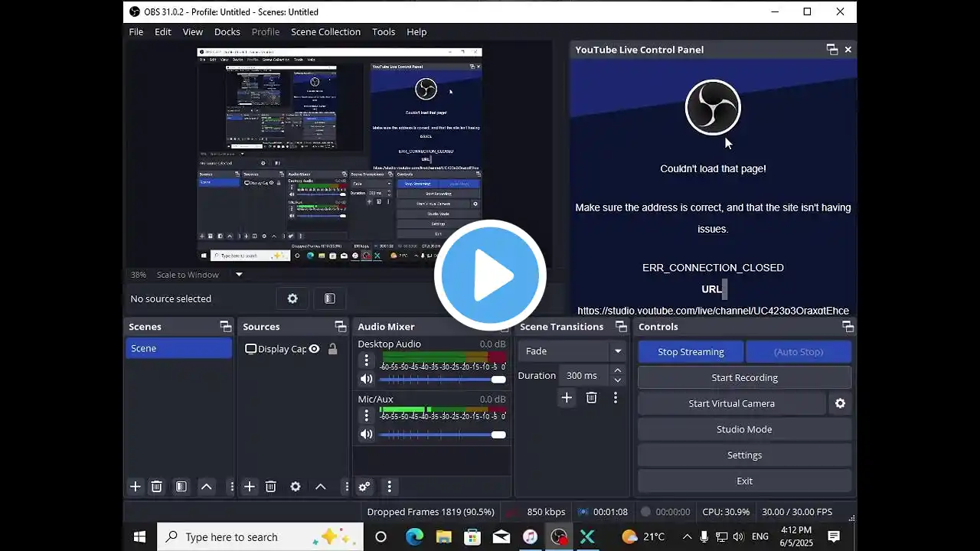Click the Desktop Audio volume slider
Image resolution: width=980 pixels, height=551 pixels.
(443, 380)
